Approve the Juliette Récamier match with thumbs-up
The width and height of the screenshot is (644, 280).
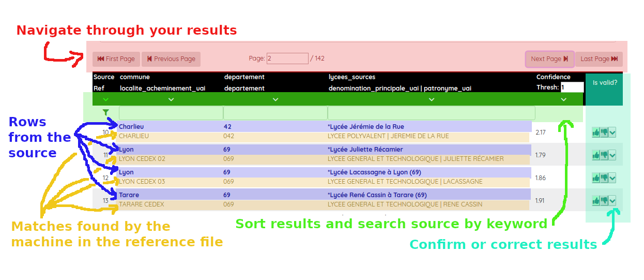[x=596, y=155]
